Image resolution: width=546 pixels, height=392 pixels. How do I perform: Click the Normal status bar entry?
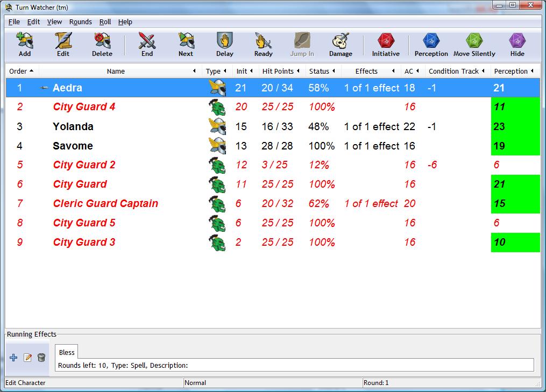195,383
